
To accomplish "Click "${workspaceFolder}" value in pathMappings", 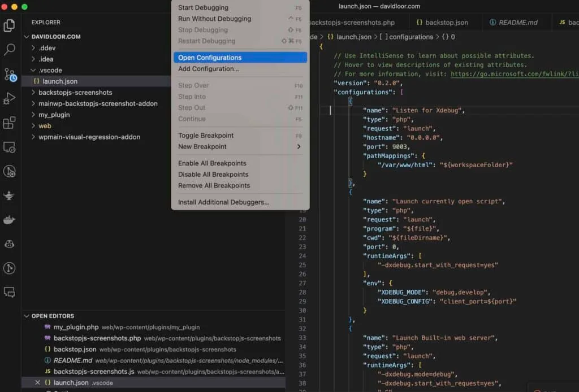I will 476,165.
